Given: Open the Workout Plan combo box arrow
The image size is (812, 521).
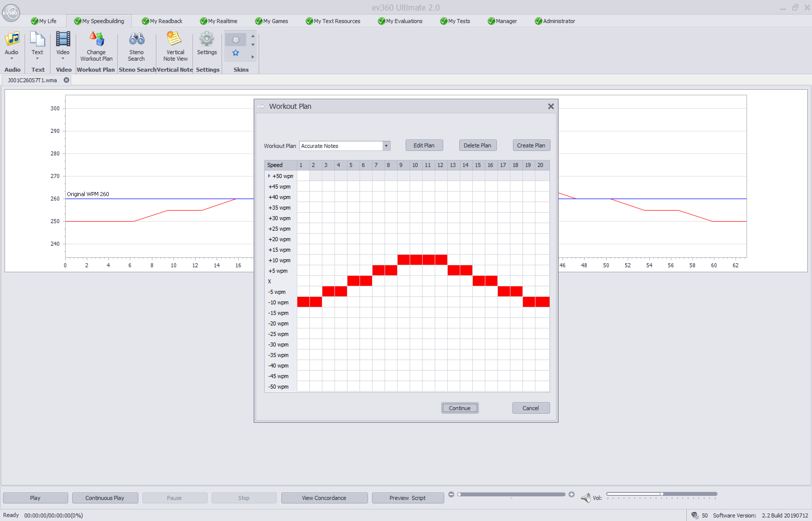Looking at the screenshot, I should [x=386, y=146].
